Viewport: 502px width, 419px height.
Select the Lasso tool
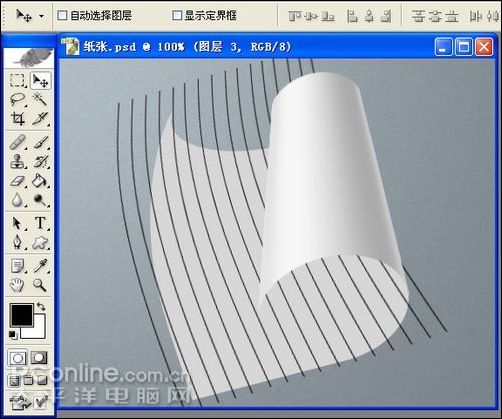[17, 99]
